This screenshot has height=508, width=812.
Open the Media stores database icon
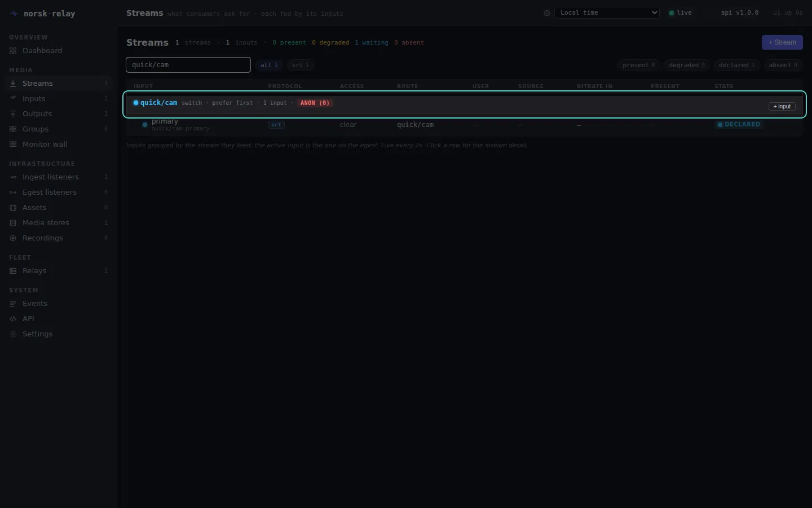(x=13, y=223)
